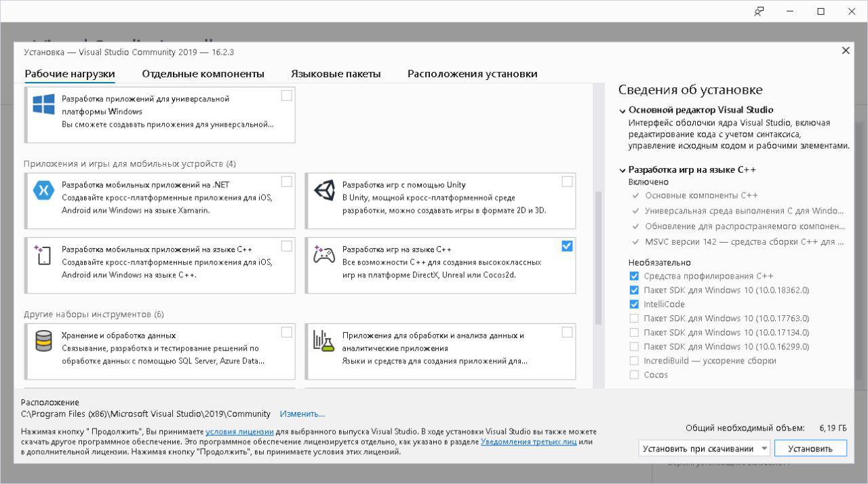Click the workloads list vertical scrollbar

click(598, 258)
